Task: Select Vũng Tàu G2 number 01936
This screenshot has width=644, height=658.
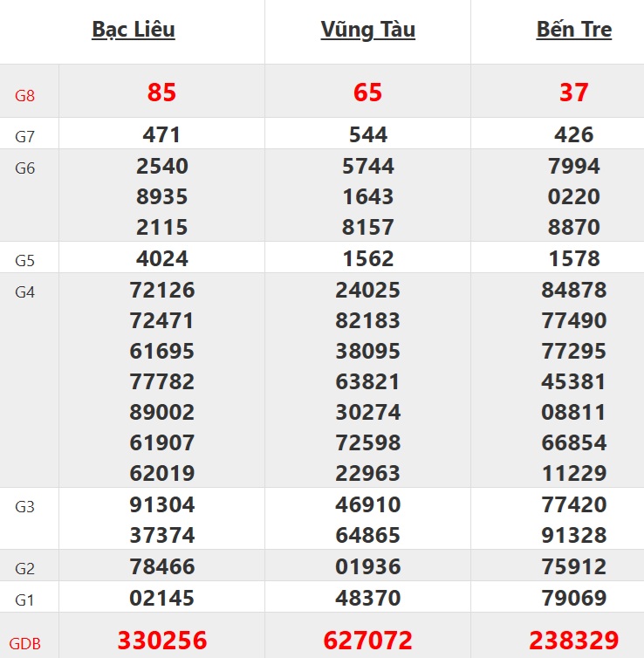Action: tap(367, 567)
